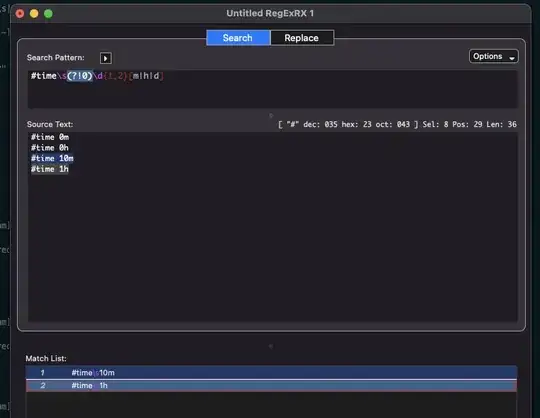Image resolution: width=540 pixels, height=418 pixels.
Task: Select match 2 '#time 1h' in Match List
Action: [x=271, y=386]
